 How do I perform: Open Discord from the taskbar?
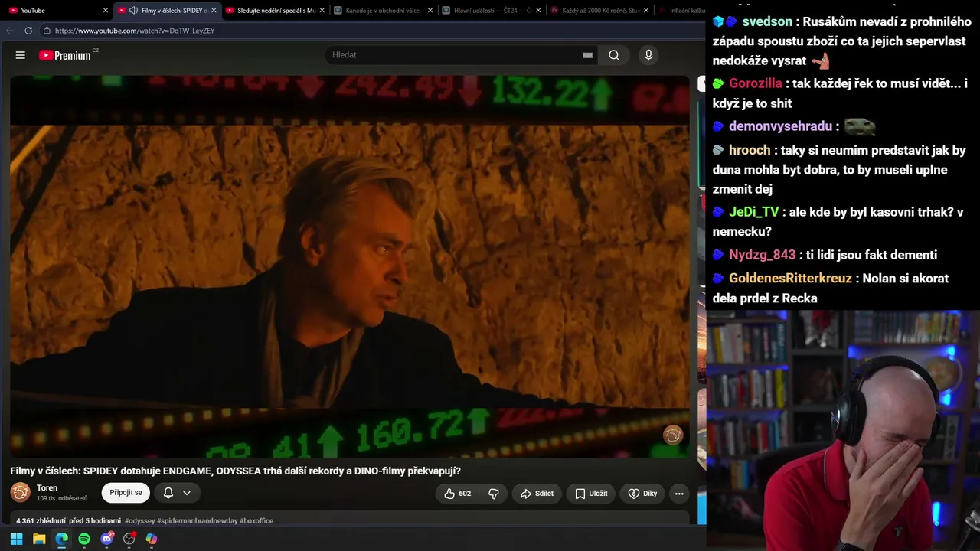(106, 539)
